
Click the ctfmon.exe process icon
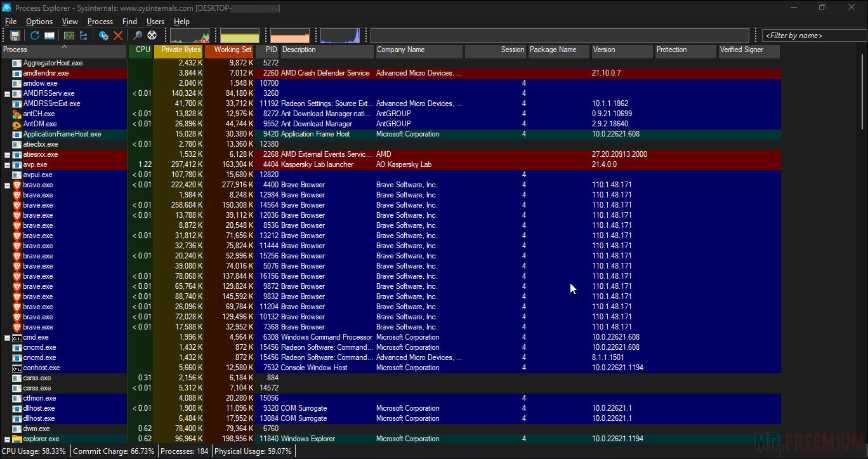(x=17, y=398)
